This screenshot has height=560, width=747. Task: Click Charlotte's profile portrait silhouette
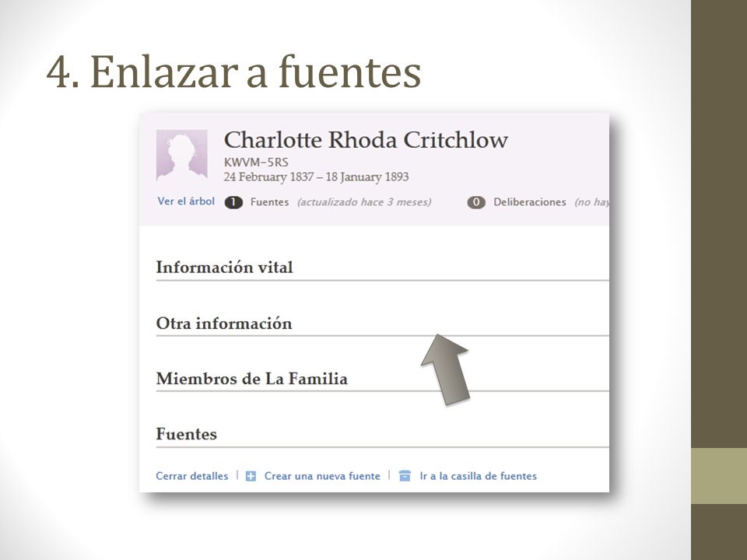point(182,155)
